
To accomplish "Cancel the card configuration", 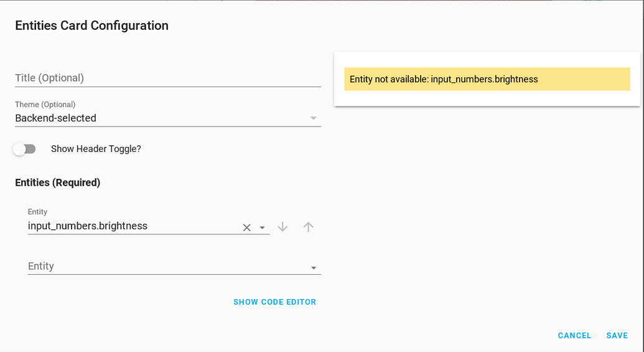I will tap(574, 335).
